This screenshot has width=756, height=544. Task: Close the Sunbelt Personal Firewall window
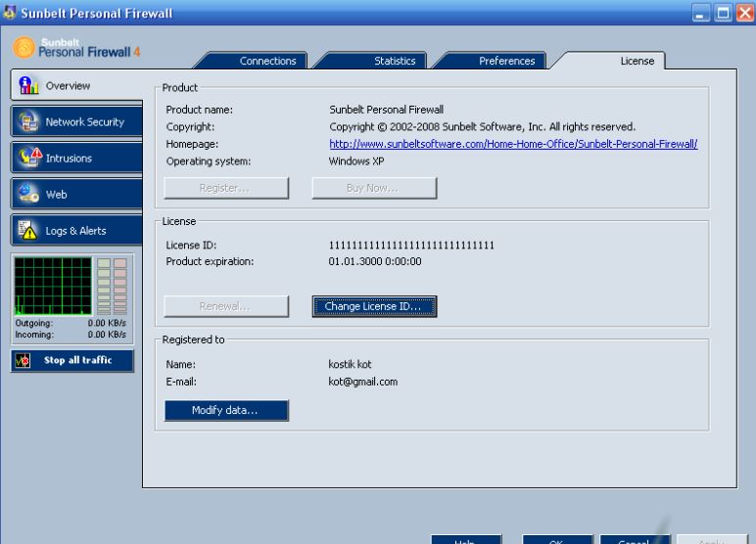coord(745,13)
